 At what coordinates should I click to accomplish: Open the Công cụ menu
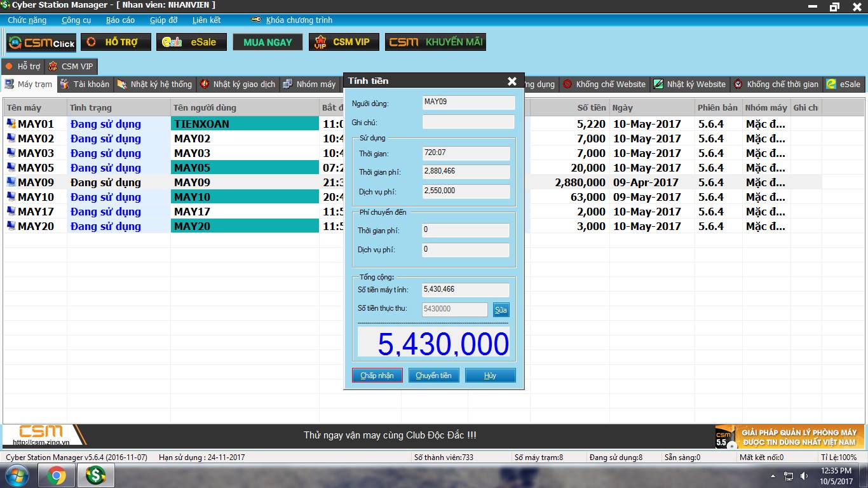tap(76, 20)
